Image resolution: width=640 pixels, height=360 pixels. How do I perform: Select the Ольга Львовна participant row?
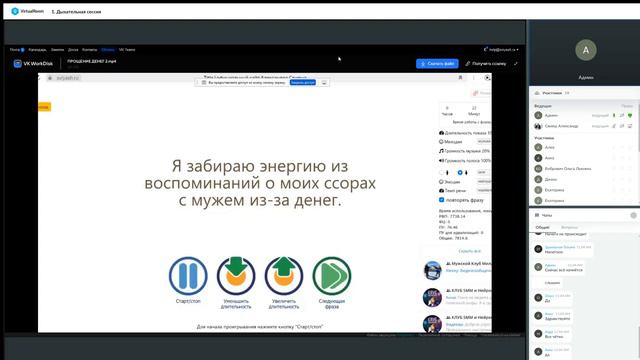coord(584,169)
